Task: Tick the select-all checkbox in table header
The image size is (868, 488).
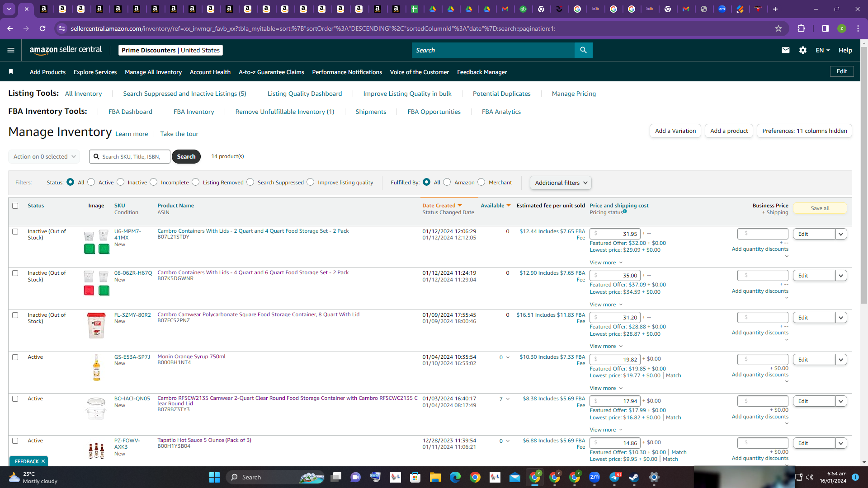Action: (x=15, y=206)
